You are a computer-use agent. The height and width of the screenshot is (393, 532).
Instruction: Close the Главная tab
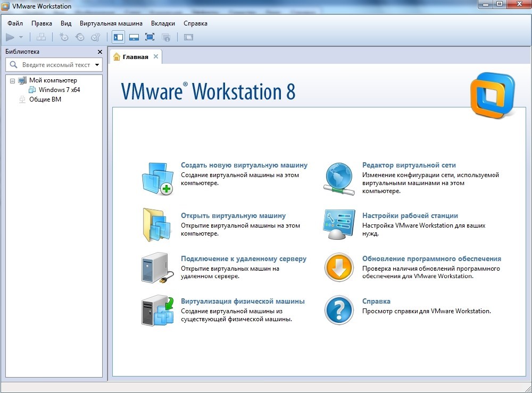156,56
